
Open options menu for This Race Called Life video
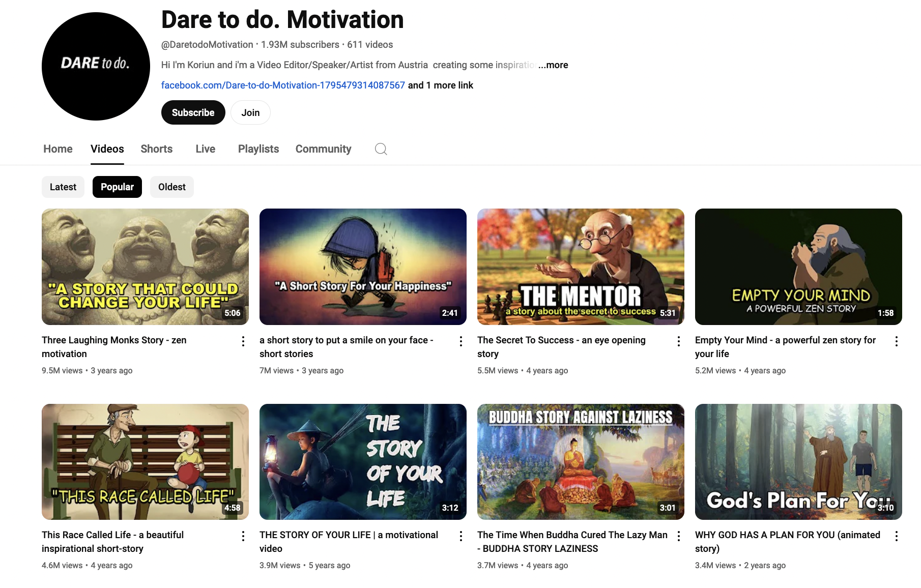(x=243, y=536)
